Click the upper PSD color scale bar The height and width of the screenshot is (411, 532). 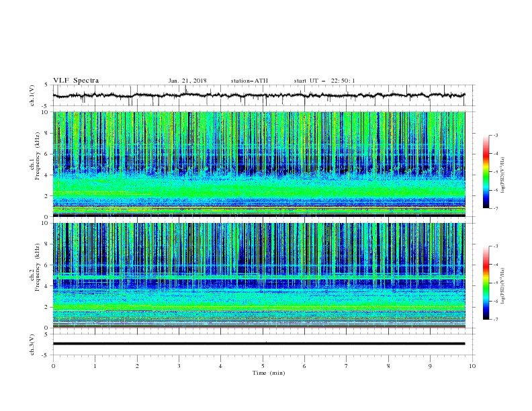[486, 172]
